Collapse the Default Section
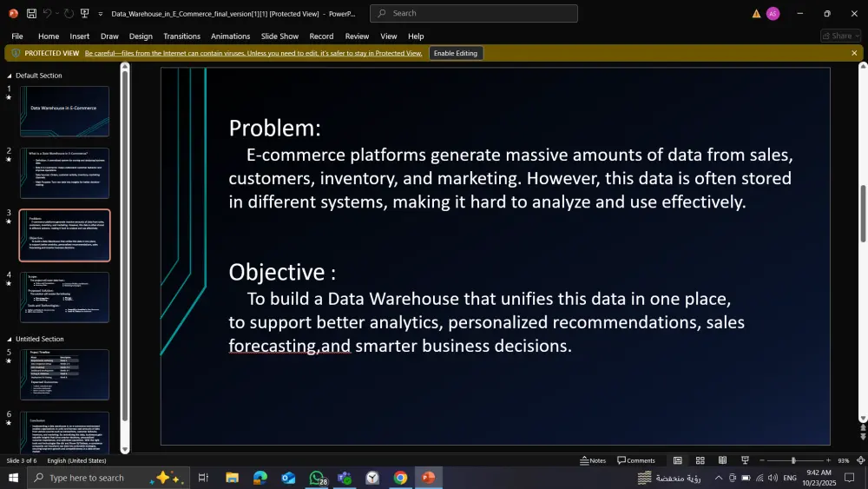The height and width of the screenshot is (489, 868). click(9, 76)
